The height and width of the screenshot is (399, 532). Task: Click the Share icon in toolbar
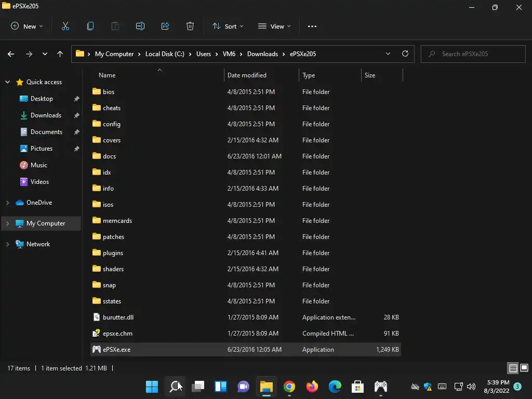(x=165, y=26)
